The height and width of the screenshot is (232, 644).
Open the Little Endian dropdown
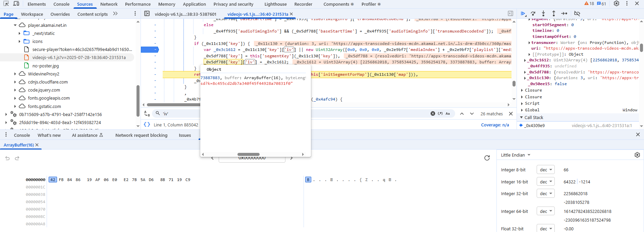click(x=516, y=155)
